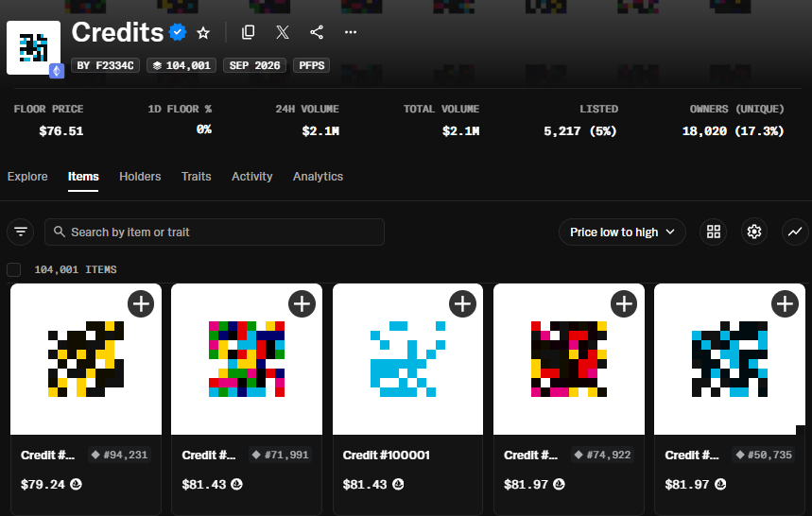
Task: View the Activity tab
Action: pyautogui.click(x=251, y=177)
